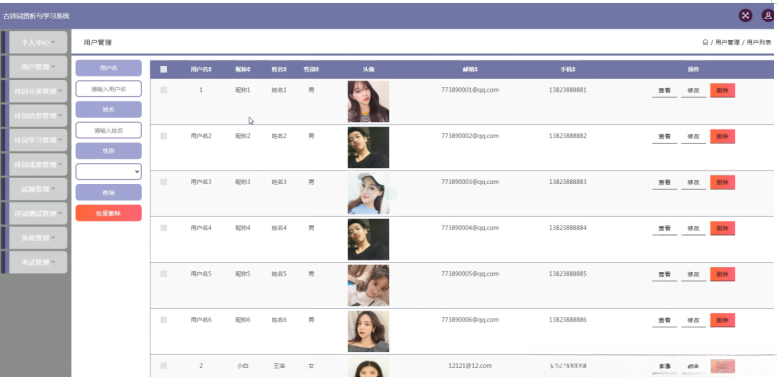The height and width of the screenshot is (377, 777).
Task: Delete 用户名4 with 删除 button
Action: (722, 228)
